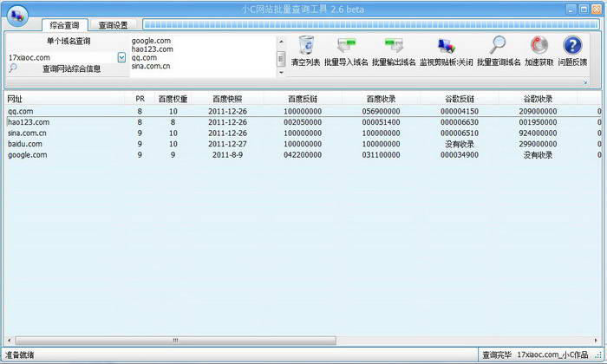This screenshot has width=607, height=364.
Task: Click the 17xiaoc.com domain input field
Action: coord(62,58)
